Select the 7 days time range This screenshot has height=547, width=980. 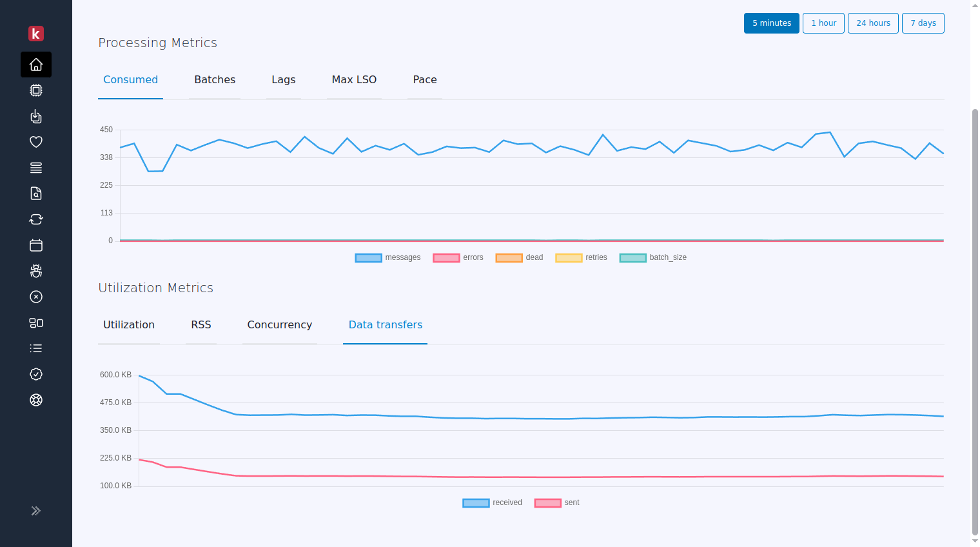point(923,23)
